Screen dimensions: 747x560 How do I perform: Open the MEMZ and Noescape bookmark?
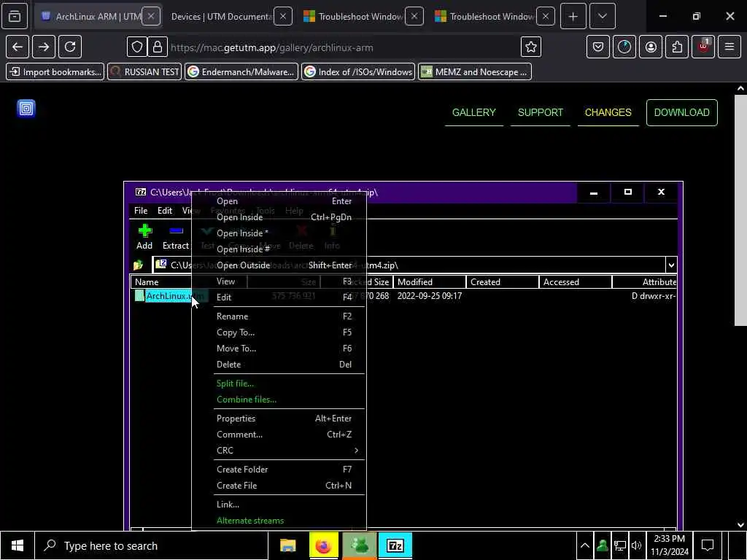[475, 72]
